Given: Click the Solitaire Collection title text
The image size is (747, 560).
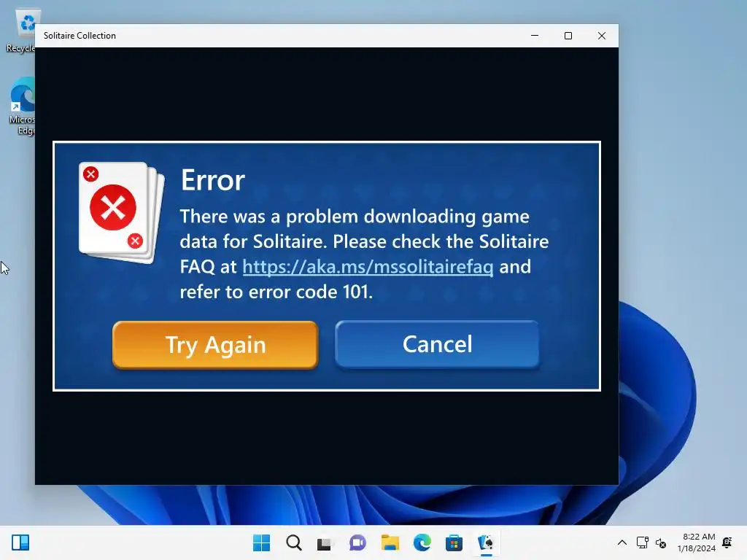Looking at the screenshot, I should [x=80, y=36].
